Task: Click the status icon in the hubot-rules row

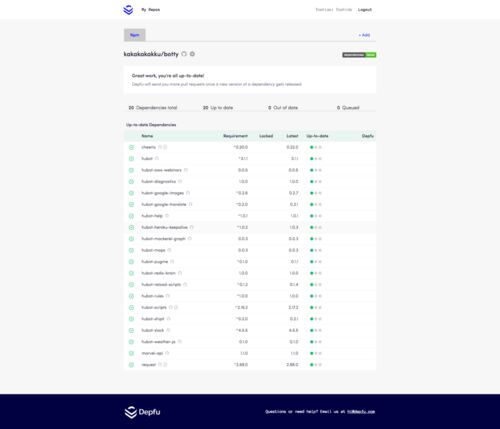Action: click(131, 296)
